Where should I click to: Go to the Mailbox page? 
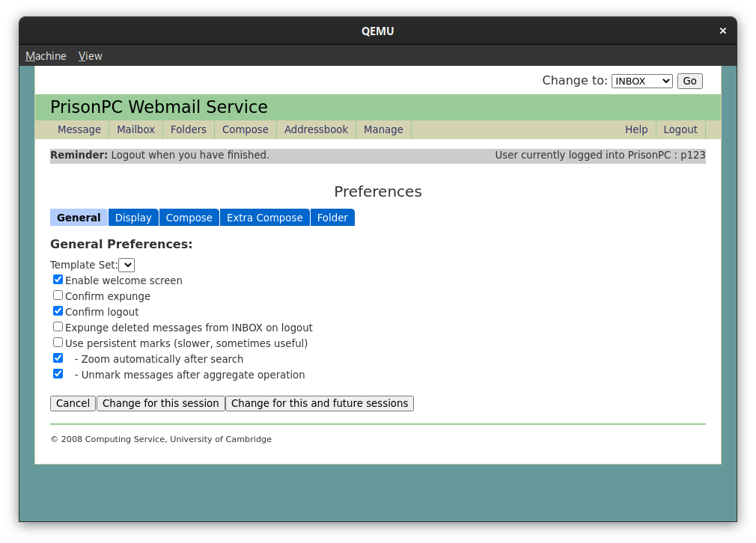tap(136, 129)
